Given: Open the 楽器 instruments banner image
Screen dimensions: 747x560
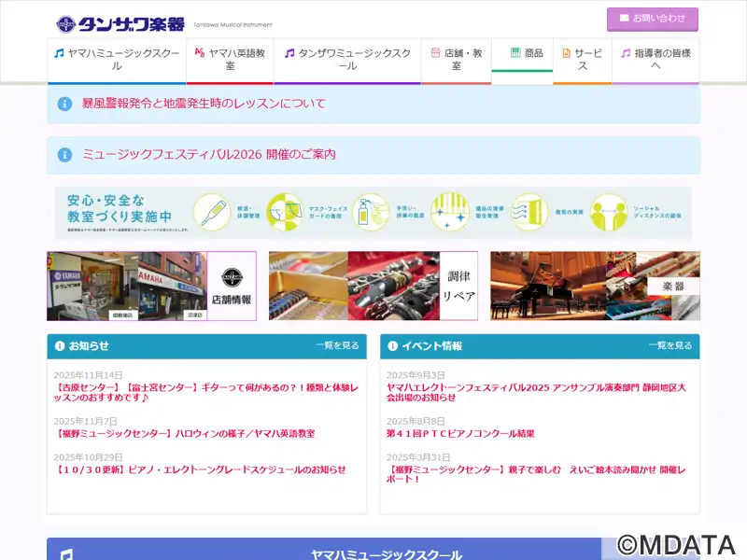Looking at the screenshot, I should pyautogui.click(x=595, y=286).
